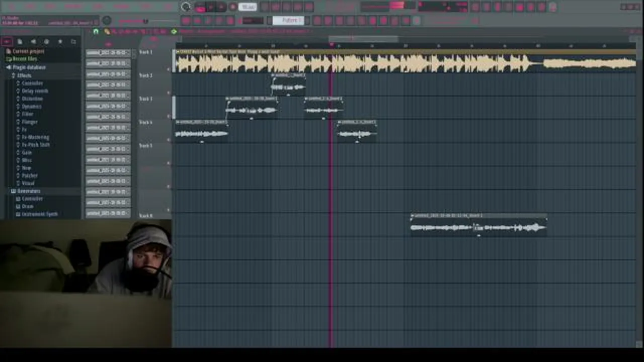Select the browser speaker-icon tab
Viewport: 644px width, 362px height.
point(33,42)
